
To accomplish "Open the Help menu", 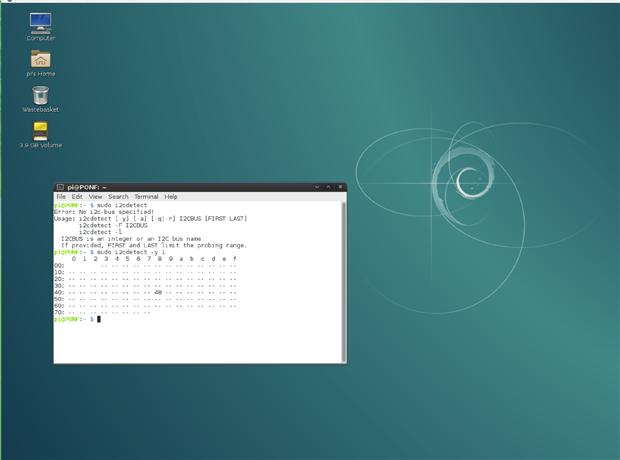I will (171, 197).
